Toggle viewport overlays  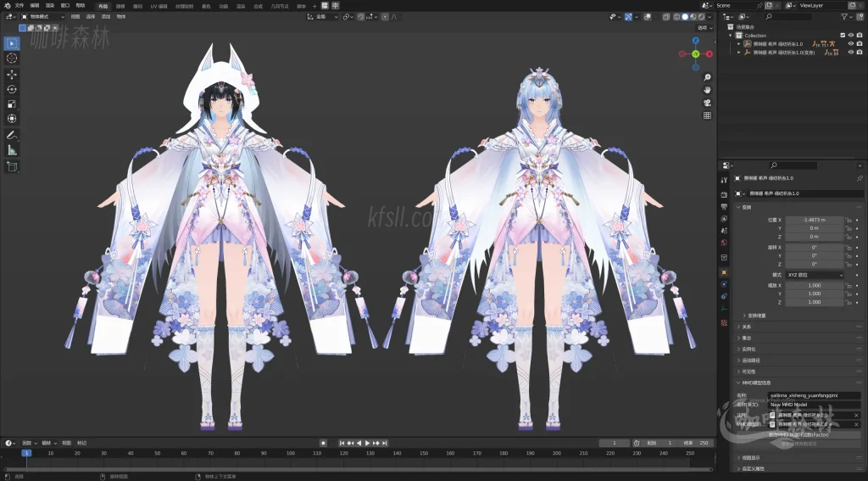coord(647,17)
